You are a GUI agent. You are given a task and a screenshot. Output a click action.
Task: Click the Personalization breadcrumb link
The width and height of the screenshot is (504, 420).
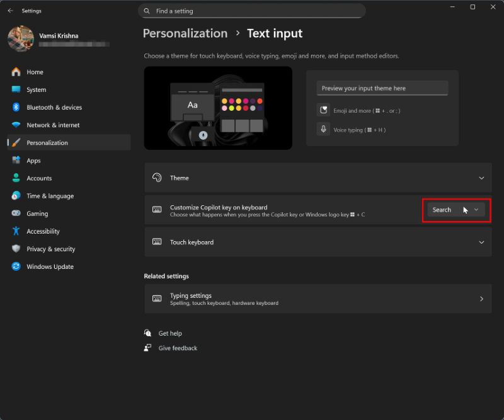click(x=185, y=33)
